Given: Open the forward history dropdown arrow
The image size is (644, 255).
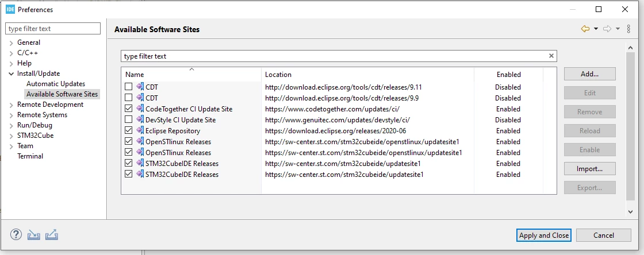Looking at the screenshot, I should click(x=618, y=29).
